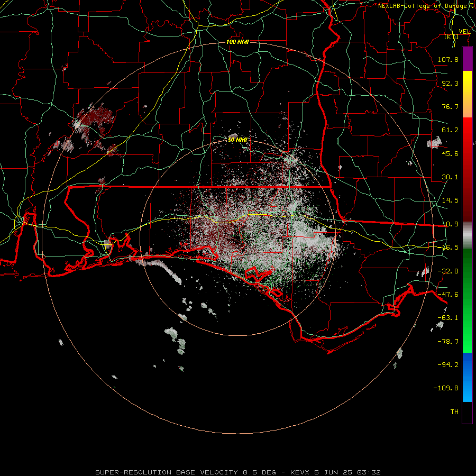Click the 45.6 velocity scale value
Viewport: 476px width, 476px height.
(450, 153)
